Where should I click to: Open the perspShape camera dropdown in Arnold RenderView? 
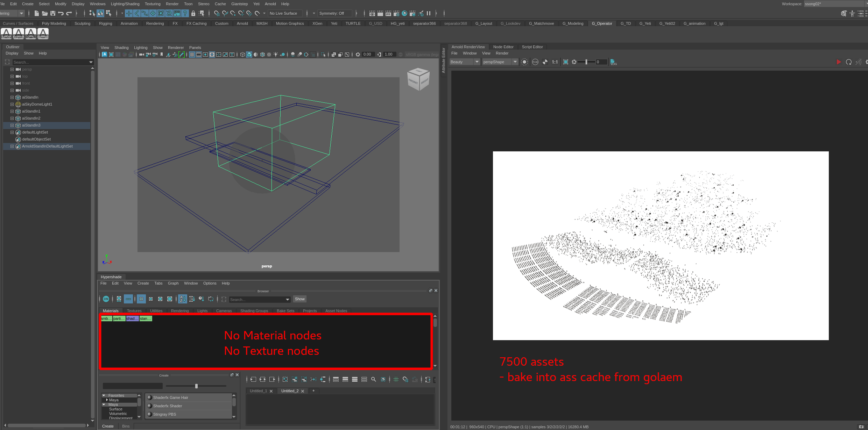515,62
